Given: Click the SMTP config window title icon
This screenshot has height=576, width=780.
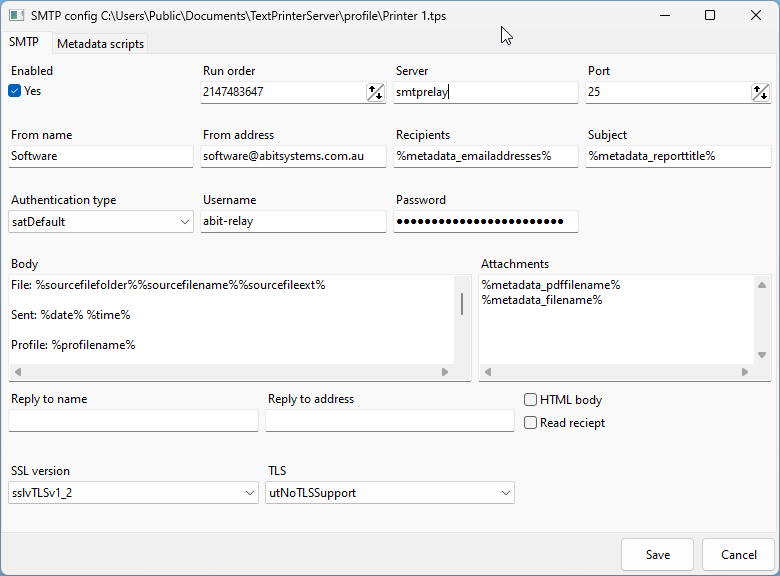Looking at the screenshot, I should tap(16, 15).
